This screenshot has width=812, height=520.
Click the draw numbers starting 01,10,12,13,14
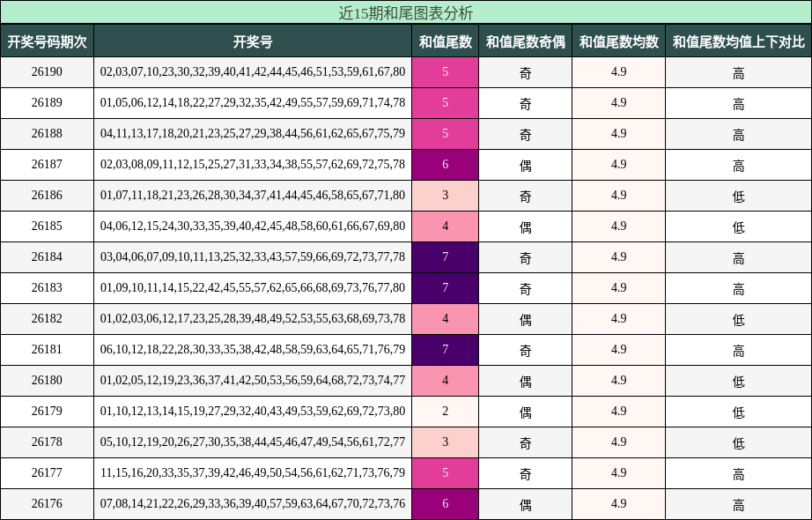click(253, 411)
